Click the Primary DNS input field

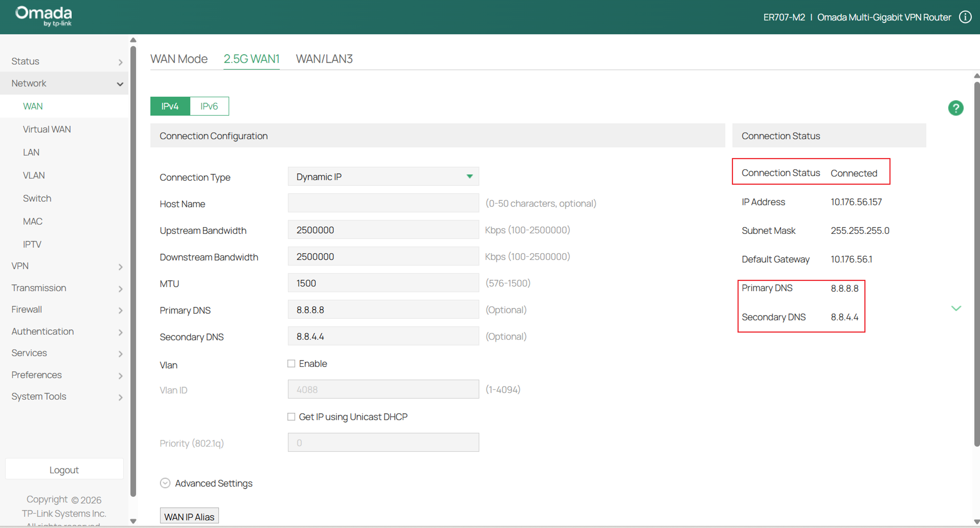tap(383, 310)
